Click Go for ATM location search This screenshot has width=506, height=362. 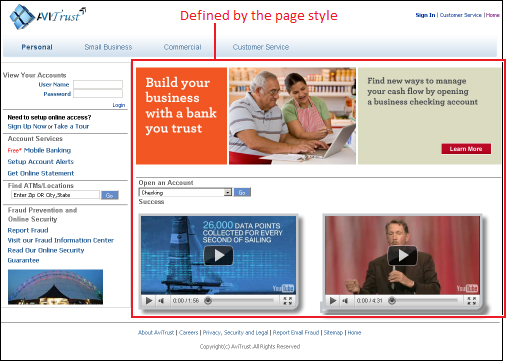click(110, 195)
